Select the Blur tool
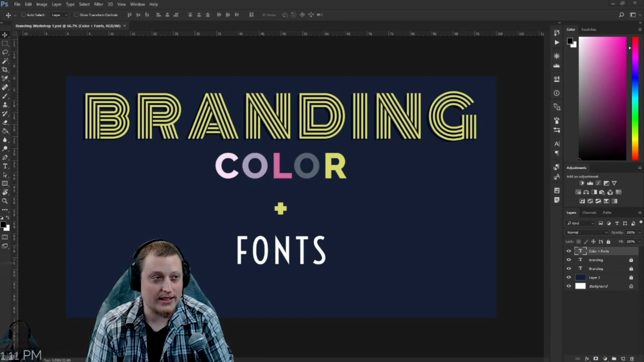 click(5, 140)
